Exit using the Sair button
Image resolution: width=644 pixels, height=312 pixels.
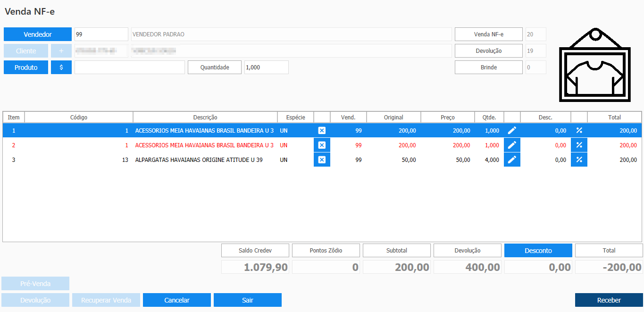tap(248, 300)
